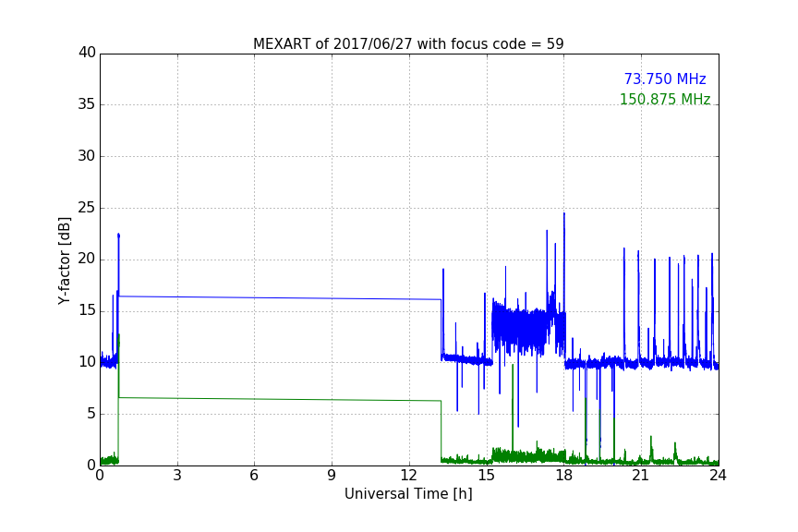This screenshot has height=532, width=798.
Task: Click the x-axis tick label '6'
Action: coord(254,476)
